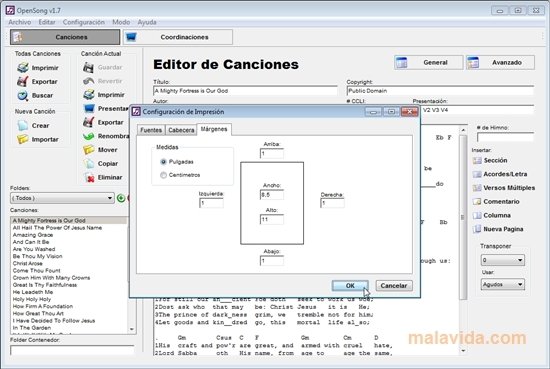This screenshot has height=369, width=550.
Task: Click the Renombrar icon
Action: click(88, 136)
